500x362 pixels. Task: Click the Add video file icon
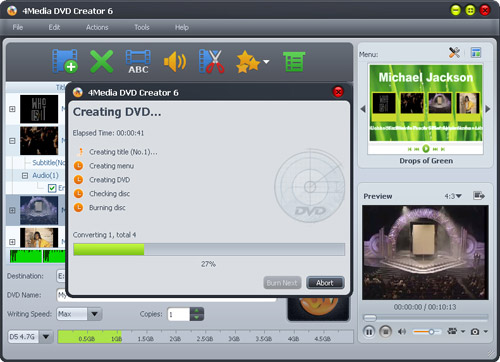click(x=65, y=61)
